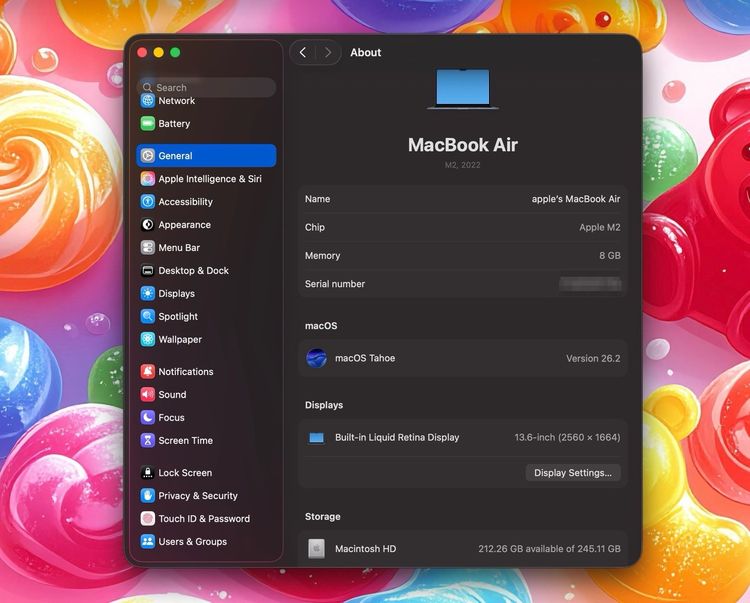Minimize window with yellow button
The width and height of the screenshot is (750, 603).
tap(159, 52)
